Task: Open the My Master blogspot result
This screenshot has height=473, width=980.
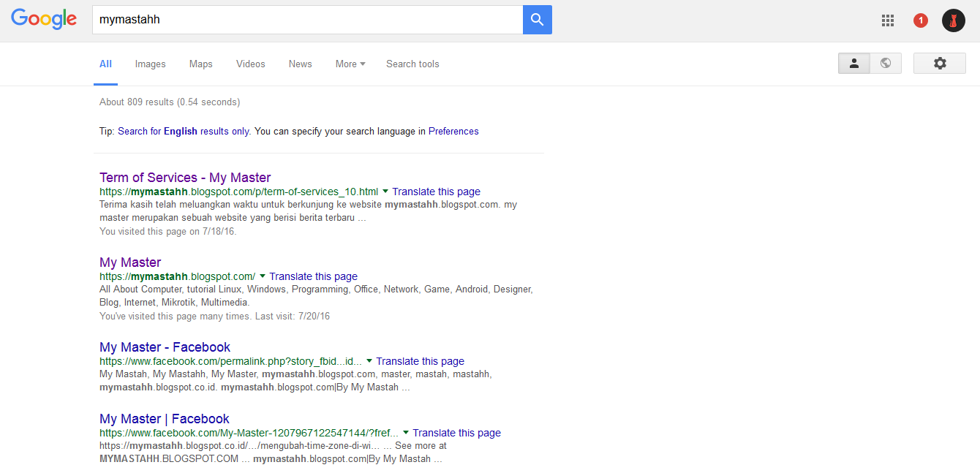Action: 130,262
